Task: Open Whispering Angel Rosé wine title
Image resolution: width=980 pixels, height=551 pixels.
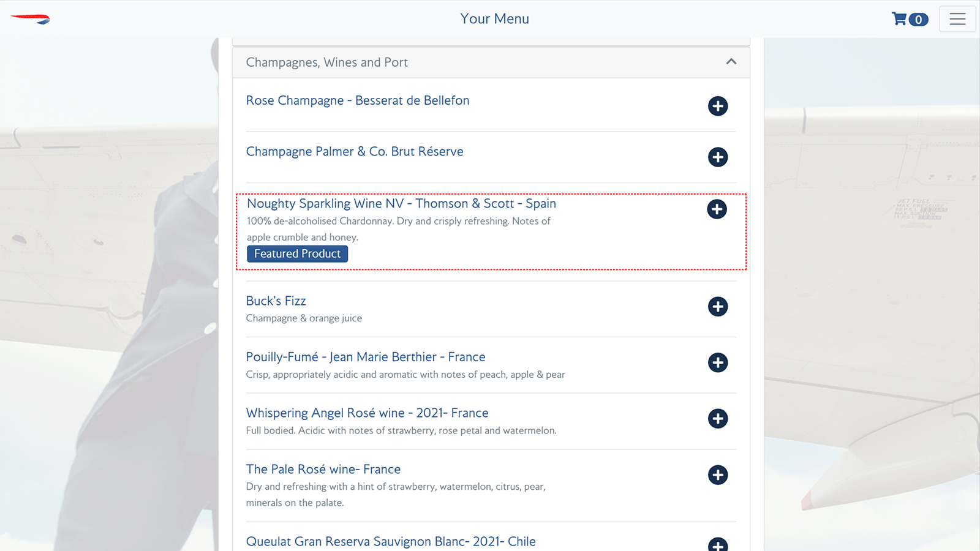Action: 367,413
